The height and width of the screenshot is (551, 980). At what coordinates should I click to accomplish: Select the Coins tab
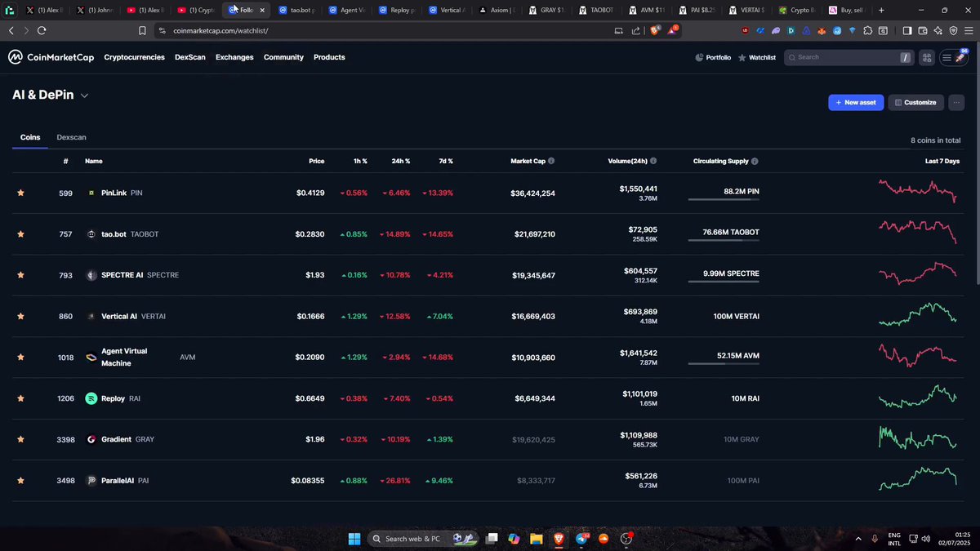[30, 137]
